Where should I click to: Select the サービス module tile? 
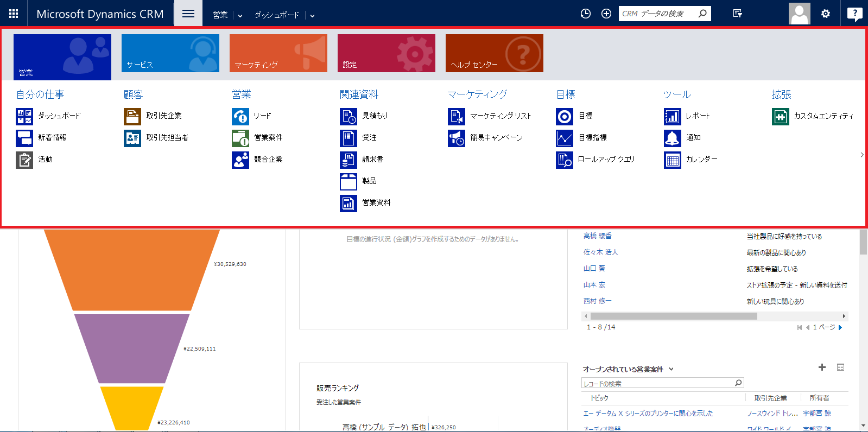click(170, 53)
